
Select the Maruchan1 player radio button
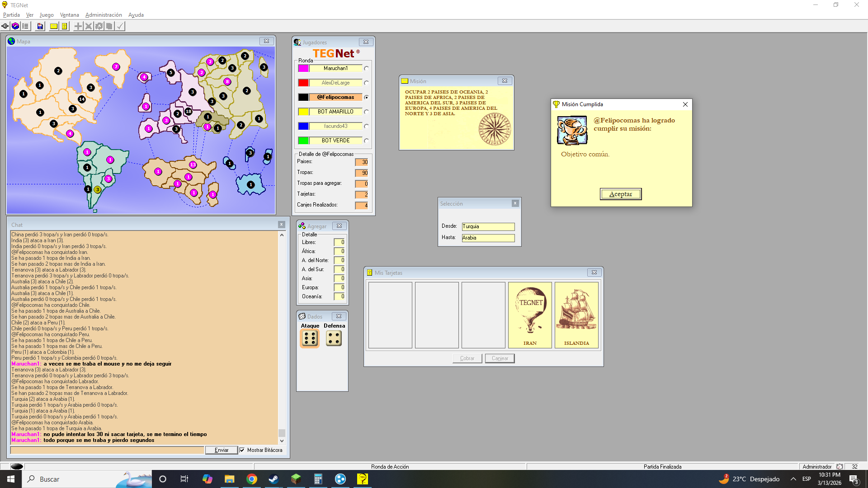(x=366, y=69)
